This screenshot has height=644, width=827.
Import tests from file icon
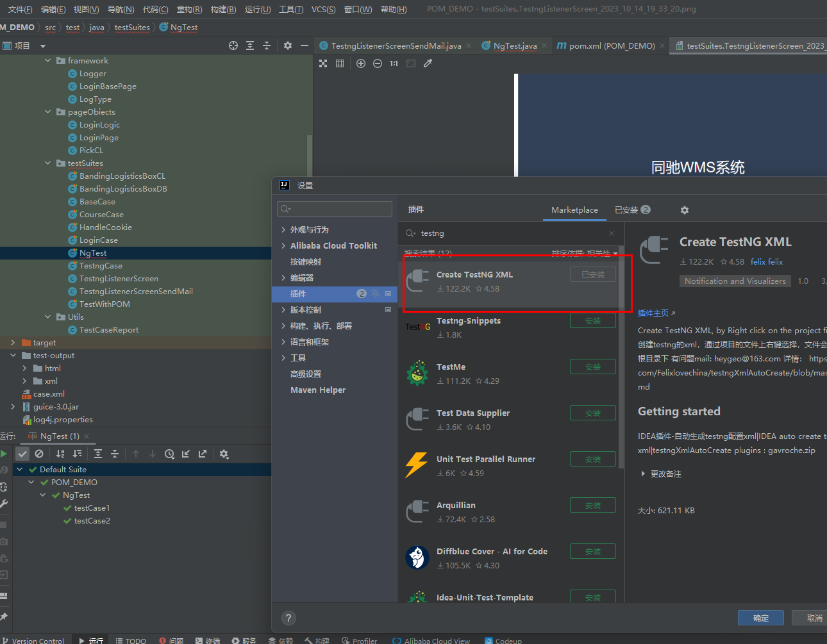pyautogui.click(x=186, y=454)
